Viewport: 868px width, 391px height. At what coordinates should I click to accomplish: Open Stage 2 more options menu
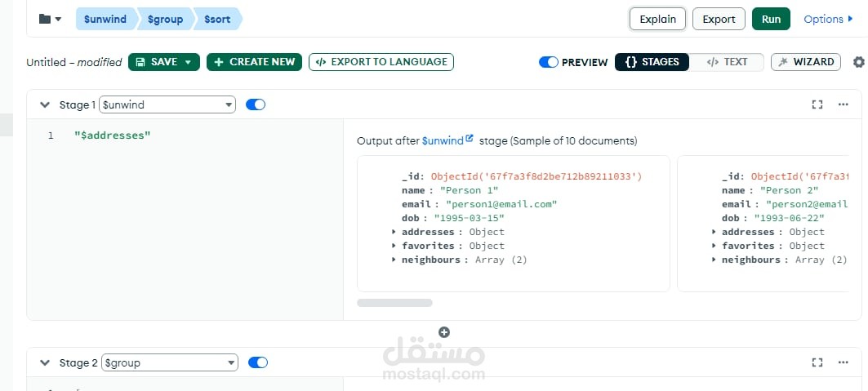(x=843, y=362)
